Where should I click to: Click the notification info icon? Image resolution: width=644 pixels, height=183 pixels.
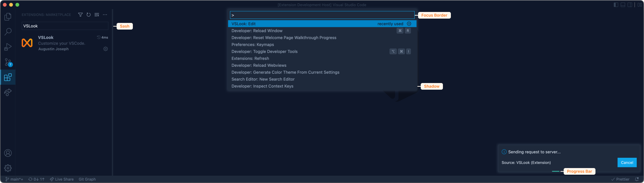pos(504,152)
